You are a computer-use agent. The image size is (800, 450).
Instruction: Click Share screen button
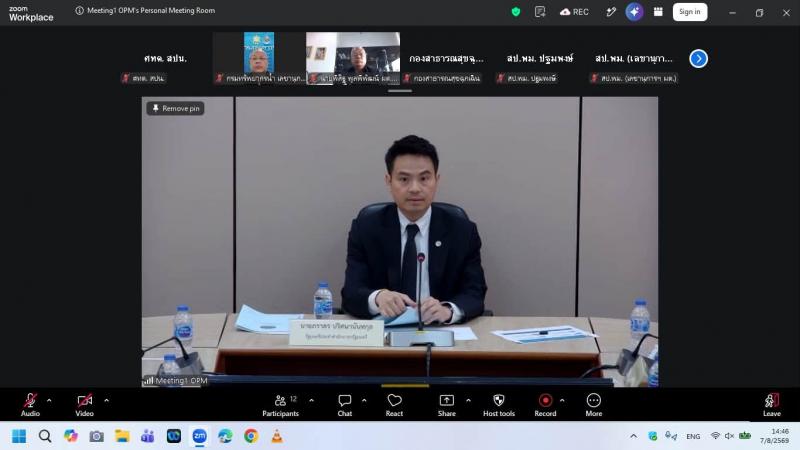click(x=446, y=405)
